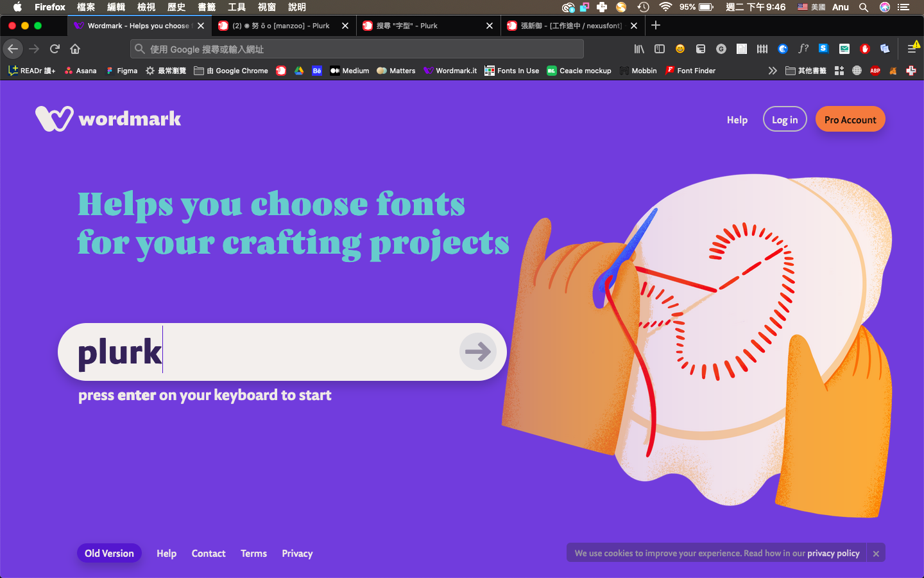Open the READr 讀+ bookmark

pos(31,71)
